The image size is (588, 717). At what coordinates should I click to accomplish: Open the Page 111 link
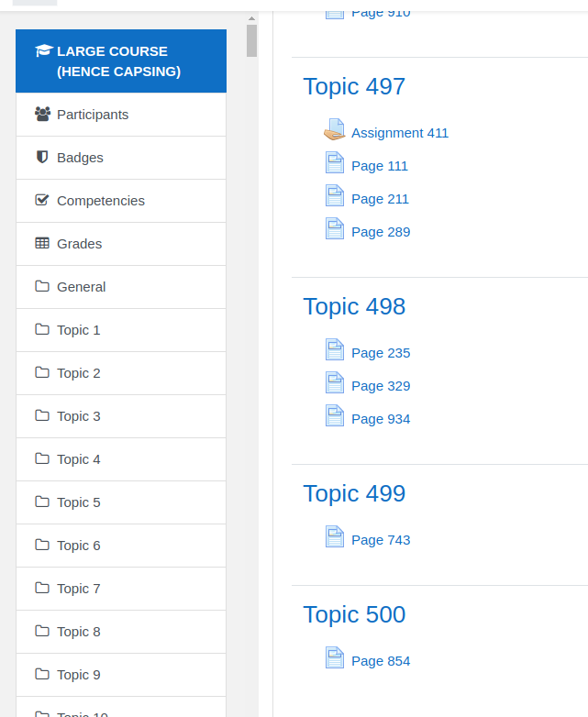pyautogui.click(x=380, y=166)
